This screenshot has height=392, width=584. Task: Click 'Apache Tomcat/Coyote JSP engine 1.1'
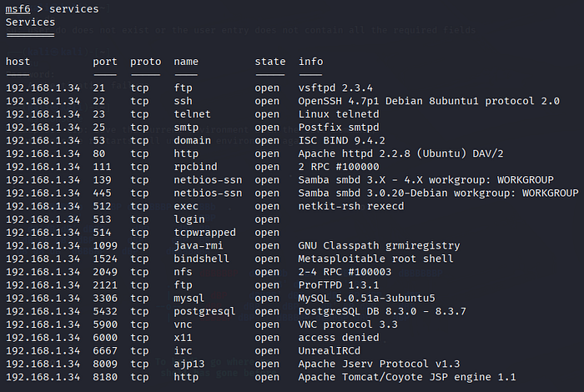[407, 377]
